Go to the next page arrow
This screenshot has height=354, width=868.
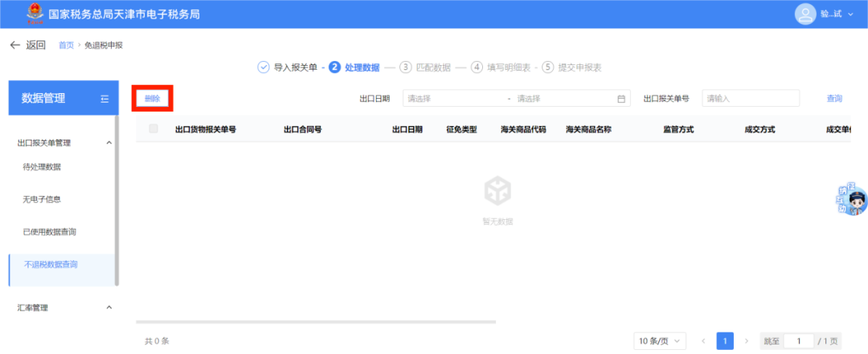click(x=746, y=341)
